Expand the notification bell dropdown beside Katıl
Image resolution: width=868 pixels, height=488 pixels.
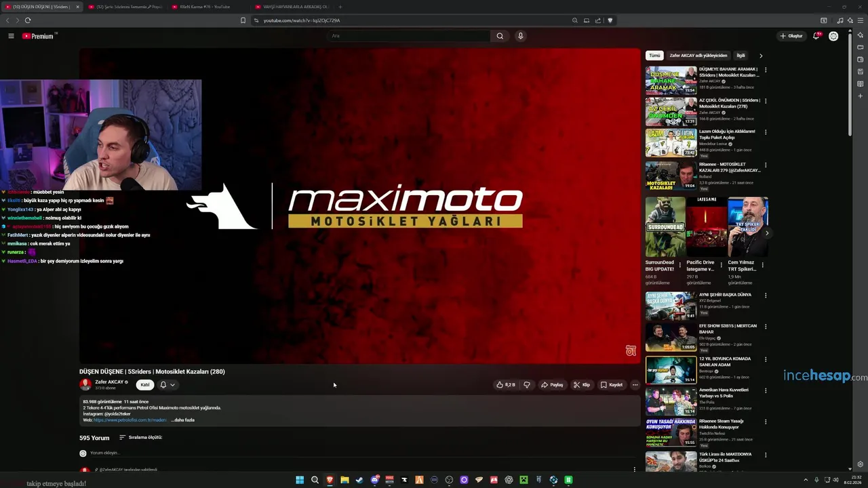point(167,385)
